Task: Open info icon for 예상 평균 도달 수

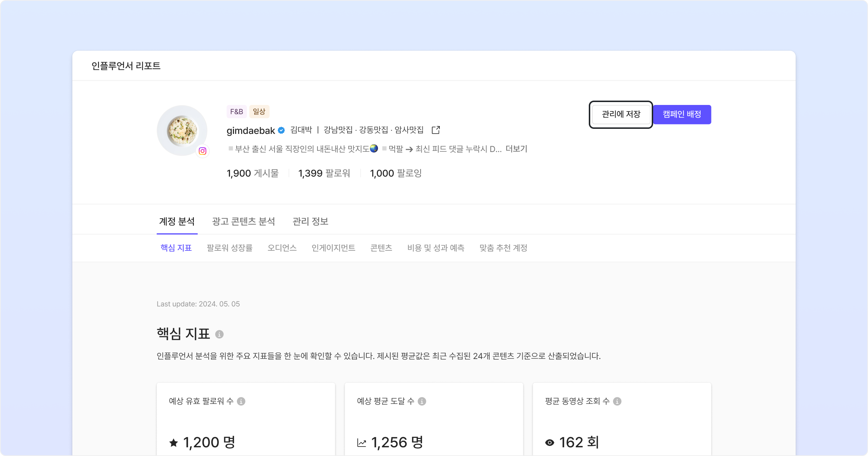Action: (x=422, y=401)
